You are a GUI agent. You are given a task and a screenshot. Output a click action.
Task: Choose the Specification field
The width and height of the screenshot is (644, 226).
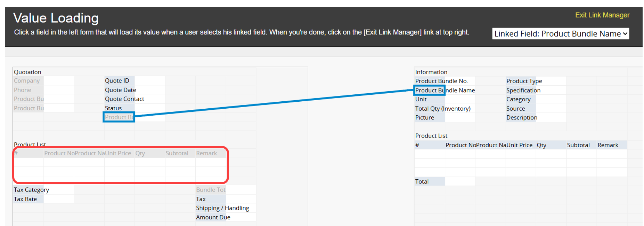click(x=523, y=91)
